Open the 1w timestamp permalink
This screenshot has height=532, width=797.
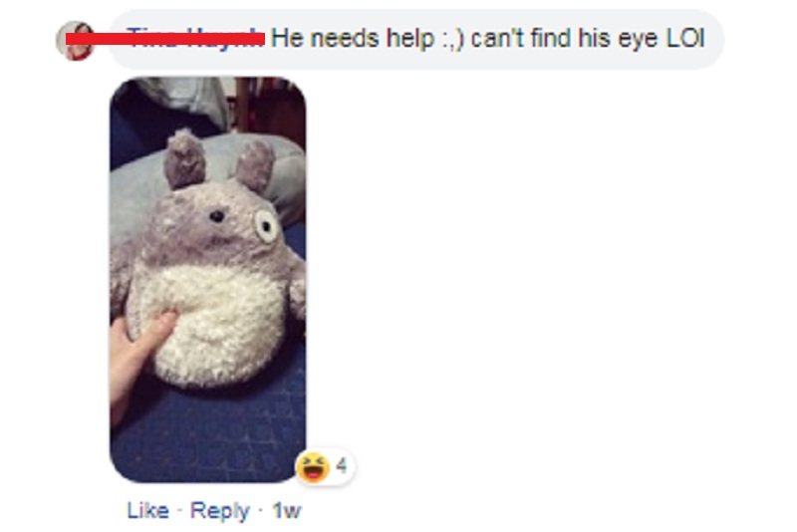pos(287,510)
